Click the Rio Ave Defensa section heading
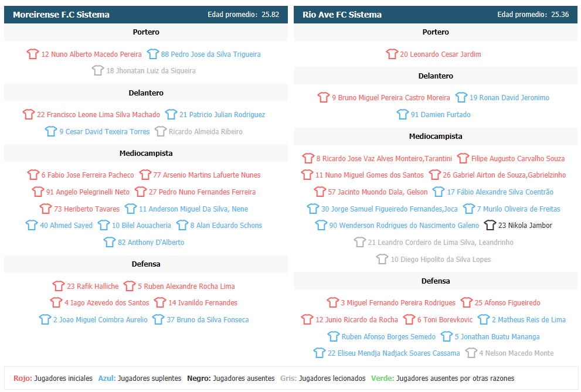The image size is (581, 392). pos(436,281)
